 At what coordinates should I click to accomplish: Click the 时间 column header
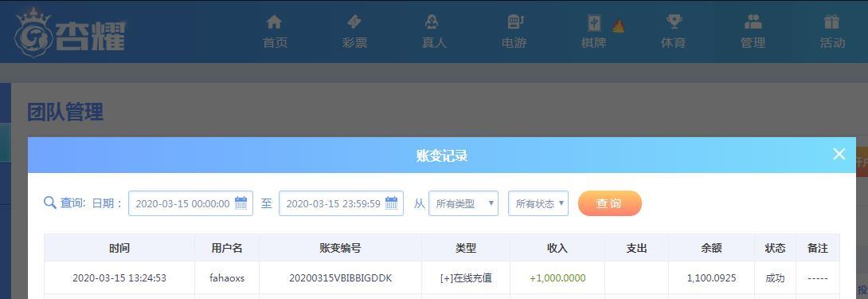(119, 248)
